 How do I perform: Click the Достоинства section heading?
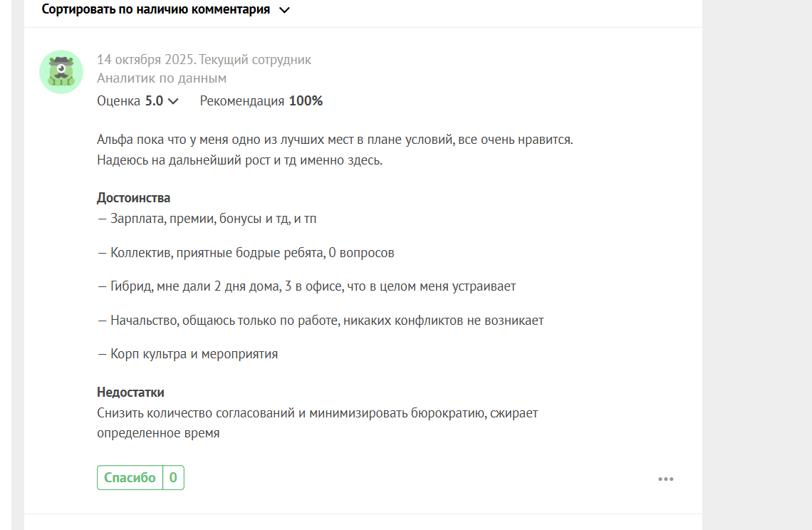click(134, 198)
